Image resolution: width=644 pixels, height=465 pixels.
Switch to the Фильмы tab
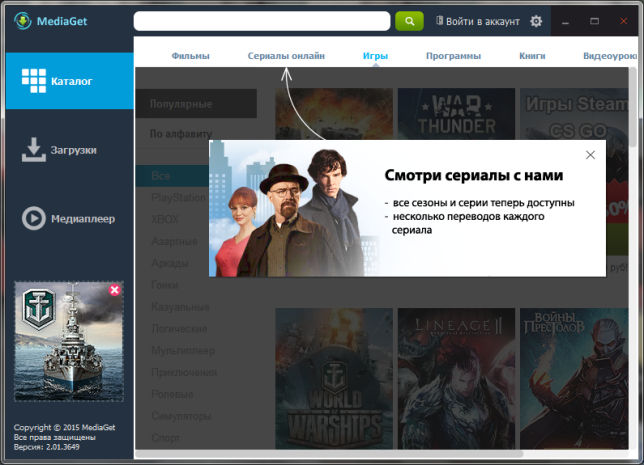(x=191, y=56)
